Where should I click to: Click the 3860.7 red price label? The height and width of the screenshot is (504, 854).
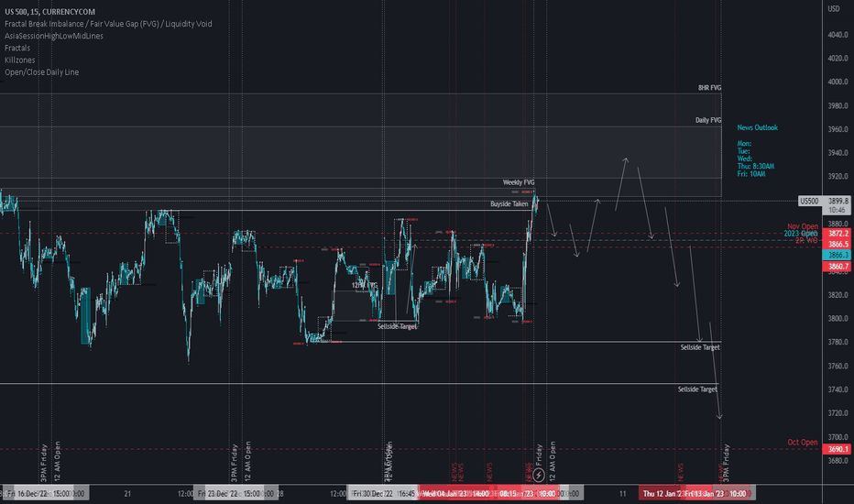838,267
